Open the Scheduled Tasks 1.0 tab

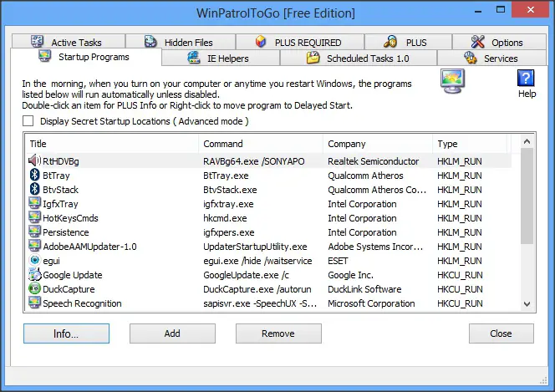coord(359,58)
